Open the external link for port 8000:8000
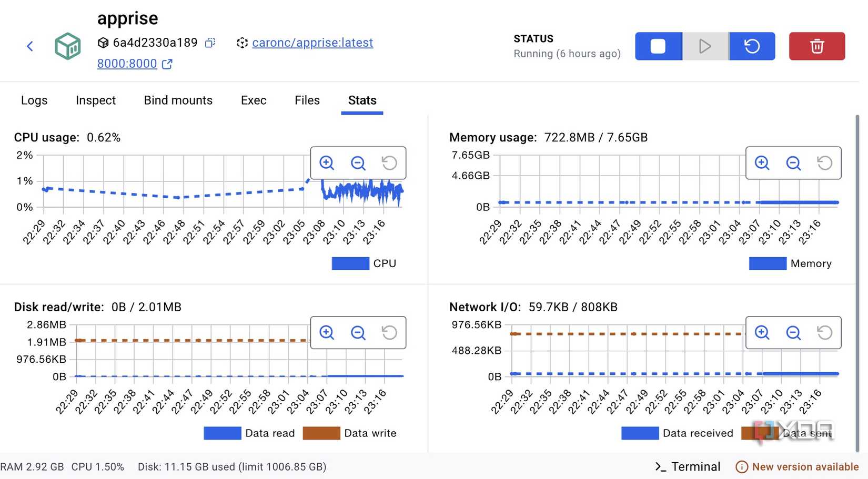Screen dimensions: 868x479 tap(167, 64)
